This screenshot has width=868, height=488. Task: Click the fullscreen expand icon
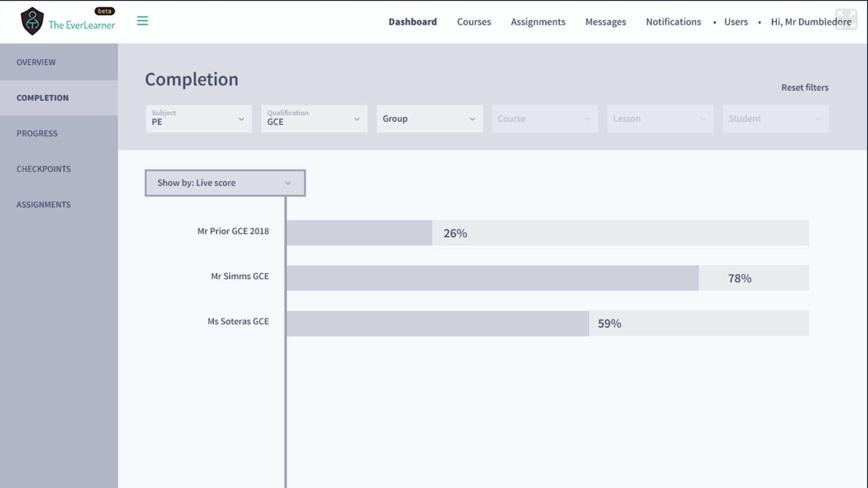pyautogui.click(x=846, y=19)
